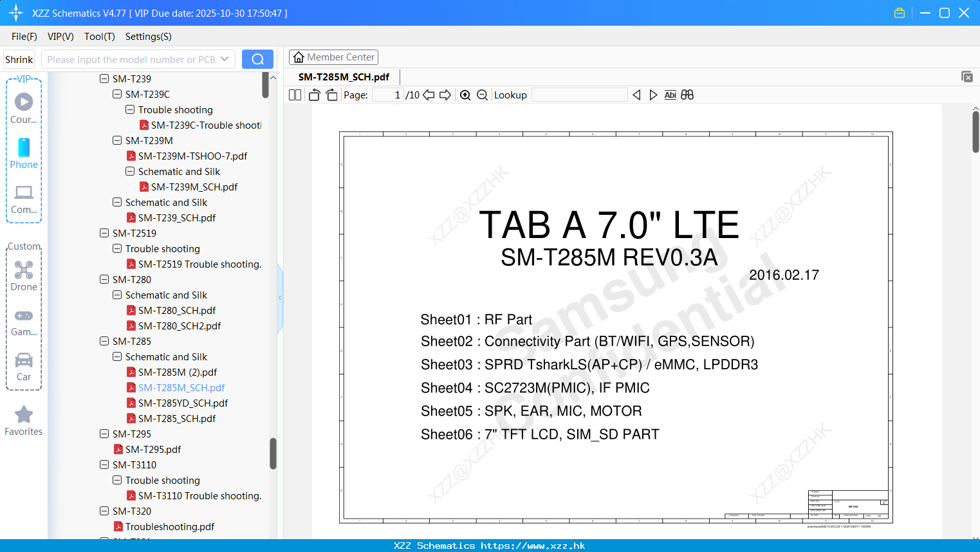Collapse the SM-T2519 tree node
The width and height of the screenshot is (980, 552).
104,233
